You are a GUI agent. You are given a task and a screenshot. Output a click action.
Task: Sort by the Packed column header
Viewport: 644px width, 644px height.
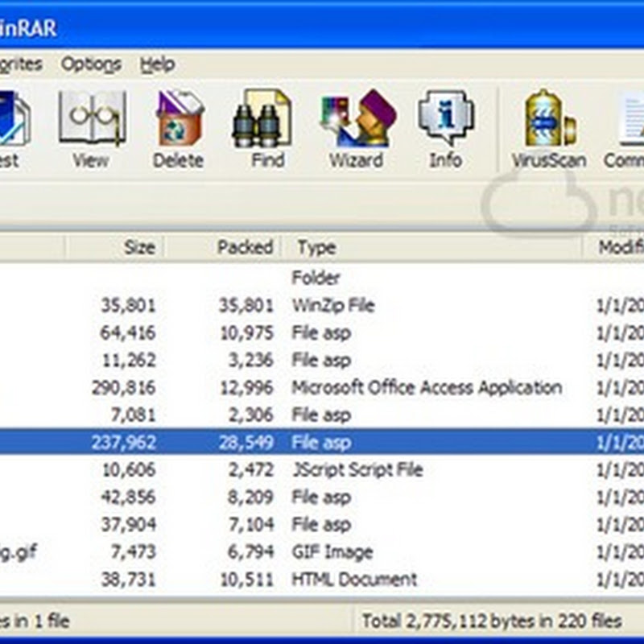click(x=246, y=247)
